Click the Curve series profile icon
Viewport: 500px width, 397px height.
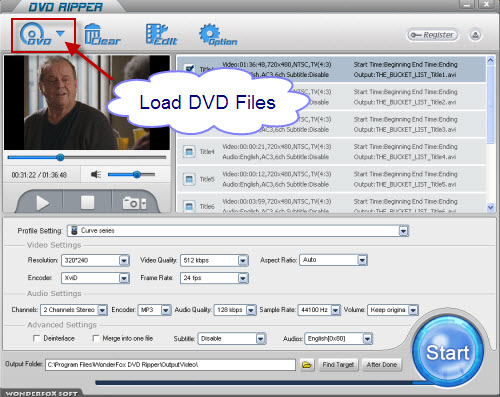pos(75,231)
